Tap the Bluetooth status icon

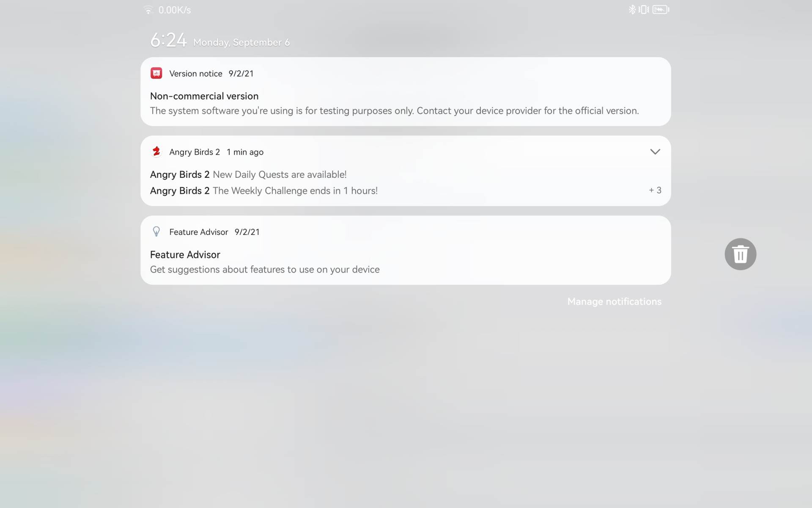pyautogui.click(x=632, y=9)
